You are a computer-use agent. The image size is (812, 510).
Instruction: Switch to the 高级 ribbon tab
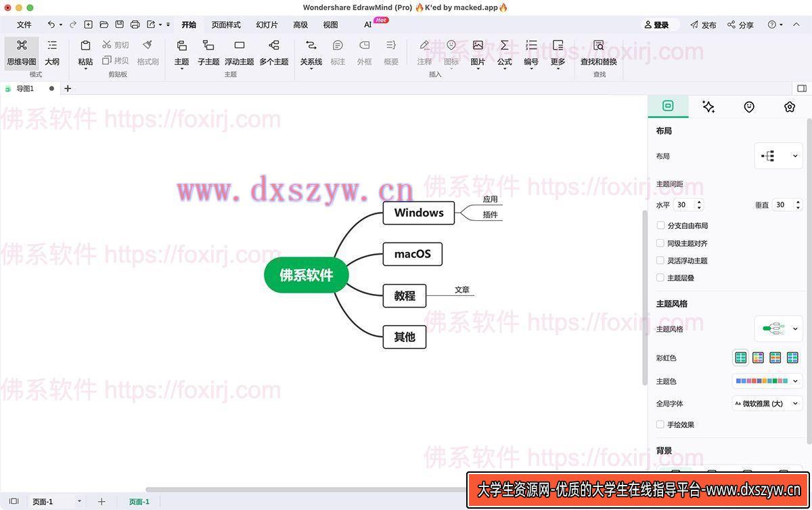tap(300, 24)
